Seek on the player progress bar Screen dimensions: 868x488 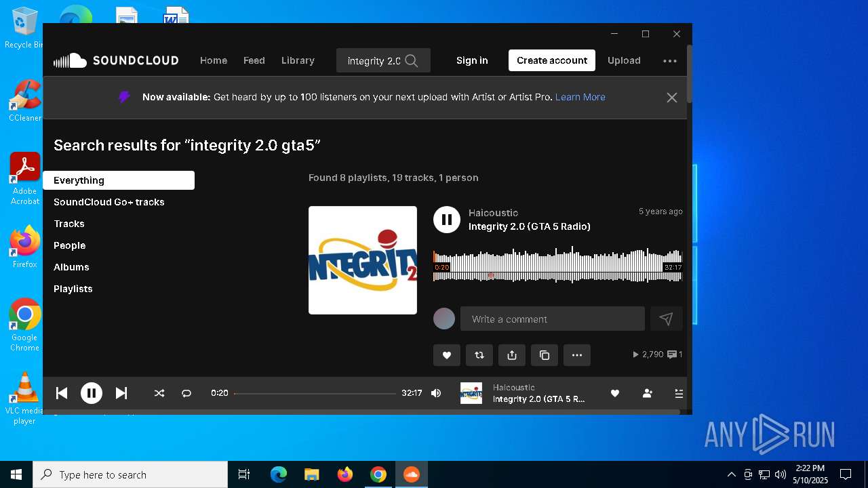315,393
